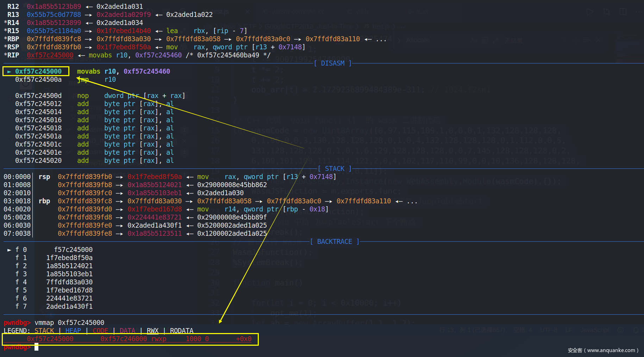Click the rwxp permission in vmmap output

158,339
